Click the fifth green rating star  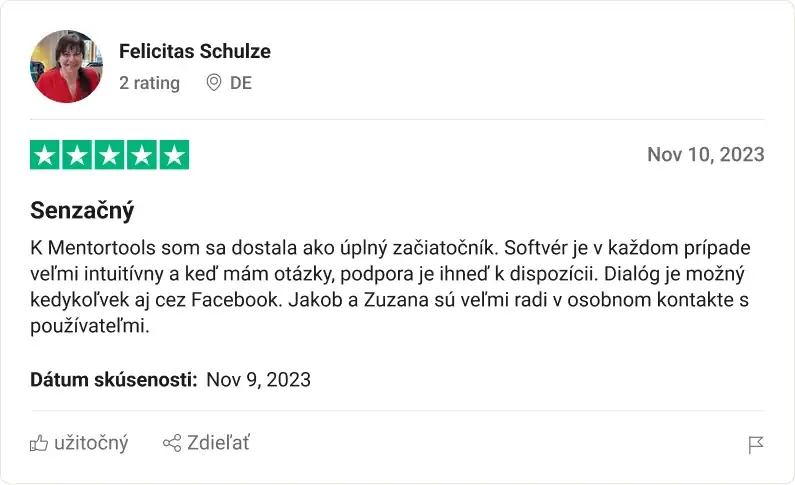click(174, 155)
